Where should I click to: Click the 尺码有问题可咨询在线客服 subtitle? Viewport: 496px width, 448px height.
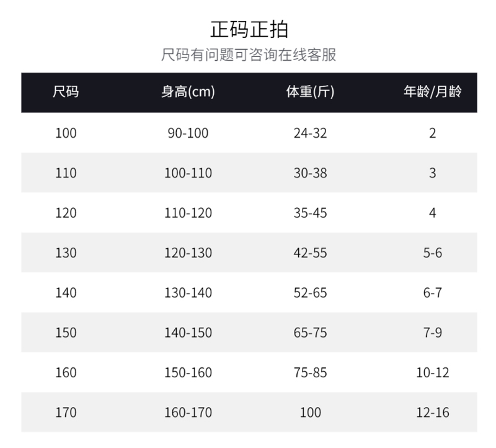249,55
